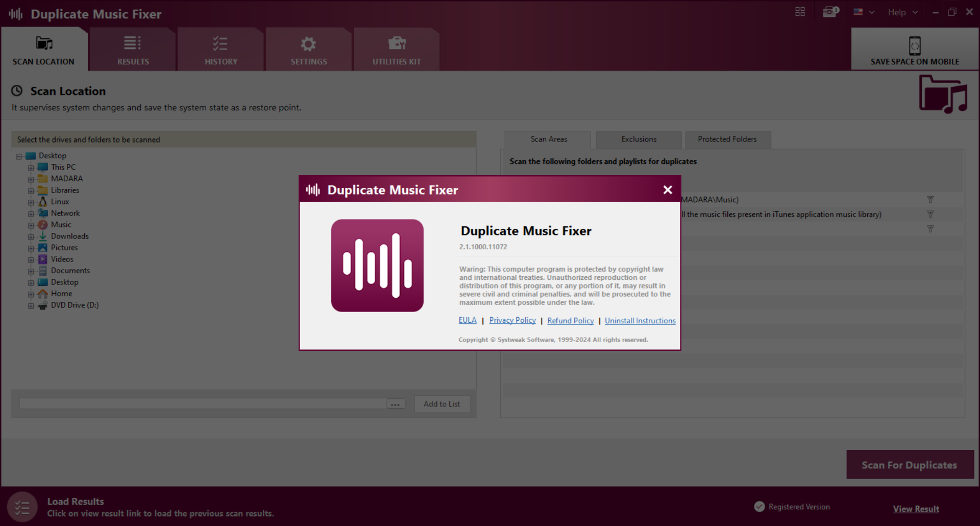This screenshot has width=980, height=526.
Task: Open the Uninstall Instructions link
Action: [640, 321]
